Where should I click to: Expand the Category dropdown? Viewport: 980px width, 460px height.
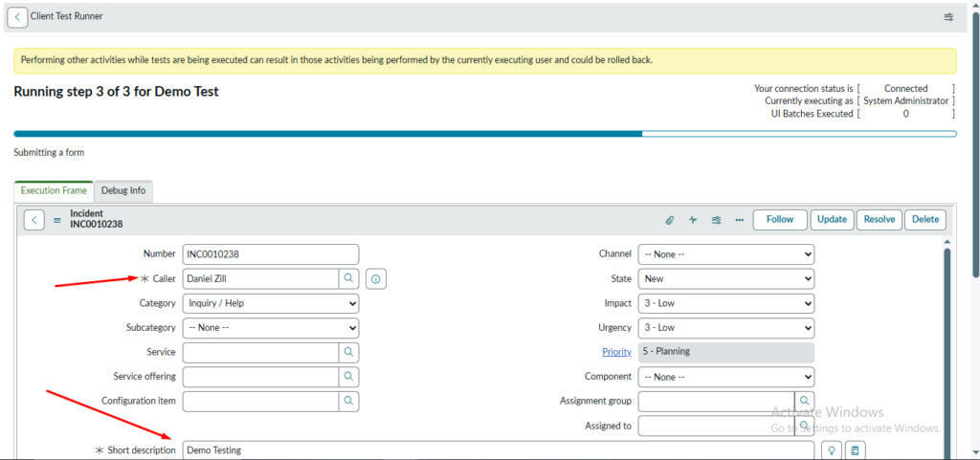click(270, 303)
